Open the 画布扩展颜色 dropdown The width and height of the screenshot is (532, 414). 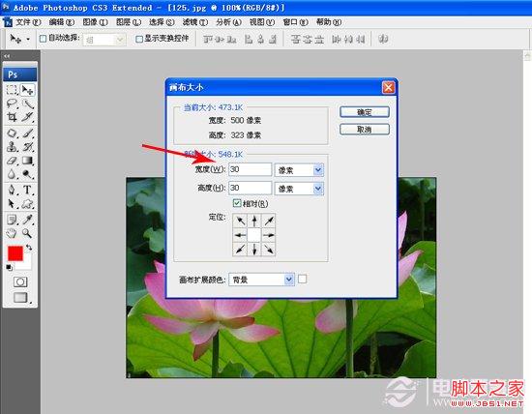click(289, 280)
